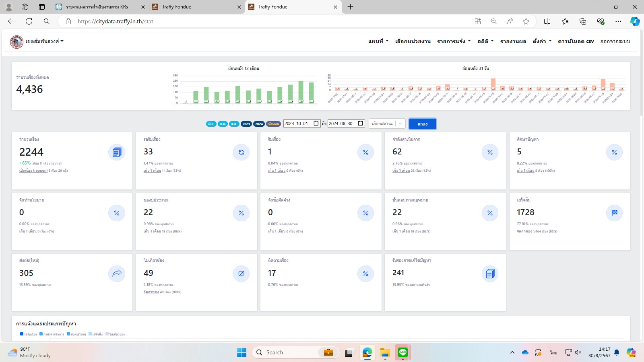Screen dimensions: 644x362
Task: Click the document icon in รับรองการแก้ไขปัญหา card
Action: (490, 274)
